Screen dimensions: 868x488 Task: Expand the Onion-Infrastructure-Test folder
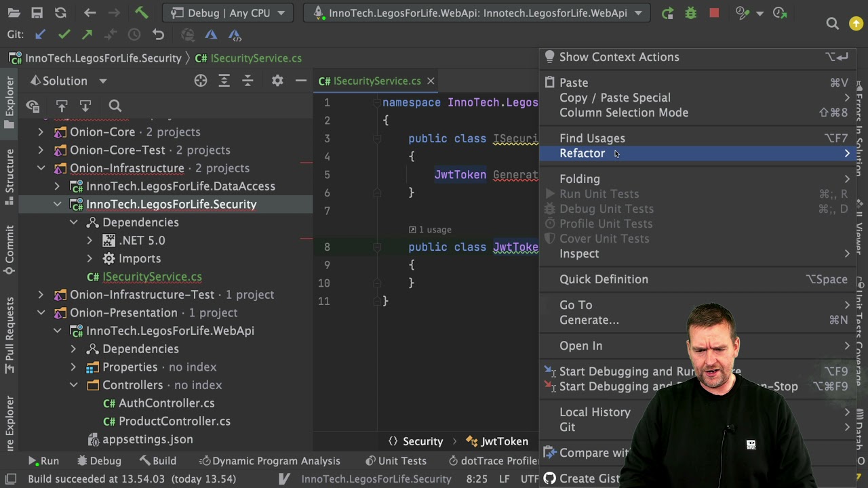(41, 295)
